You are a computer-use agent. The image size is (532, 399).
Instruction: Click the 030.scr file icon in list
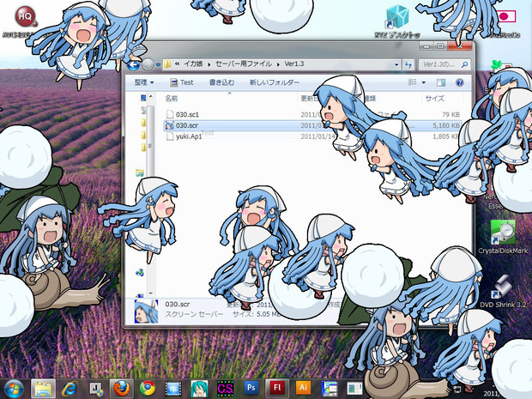pos(170,125)
